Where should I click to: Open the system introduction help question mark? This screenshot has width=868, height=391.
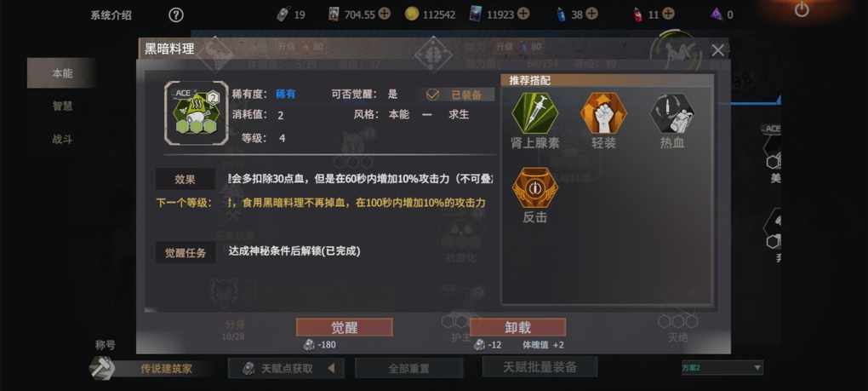coord(176,15)
